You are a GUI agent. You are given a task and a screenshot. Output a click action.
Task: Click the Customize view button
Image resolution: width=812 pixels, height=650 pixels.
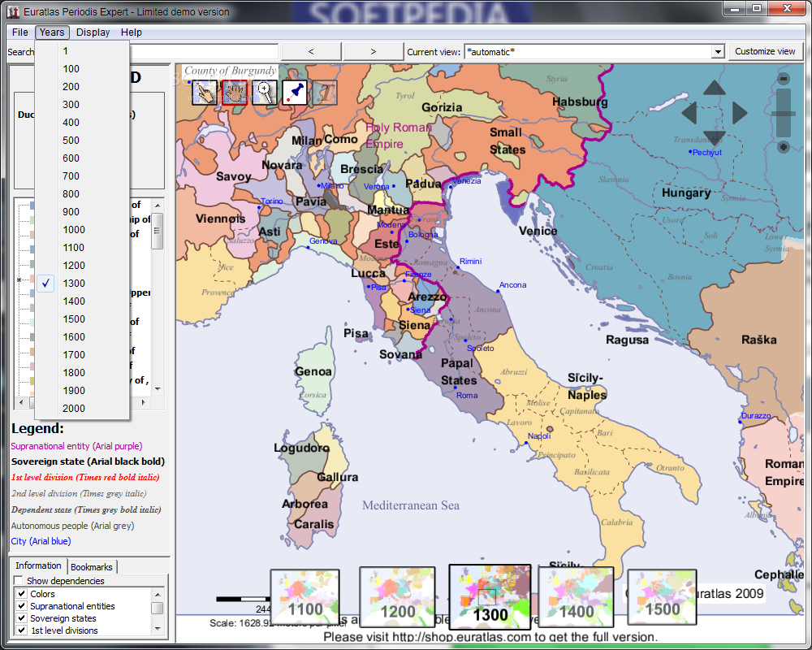[765, 51]
